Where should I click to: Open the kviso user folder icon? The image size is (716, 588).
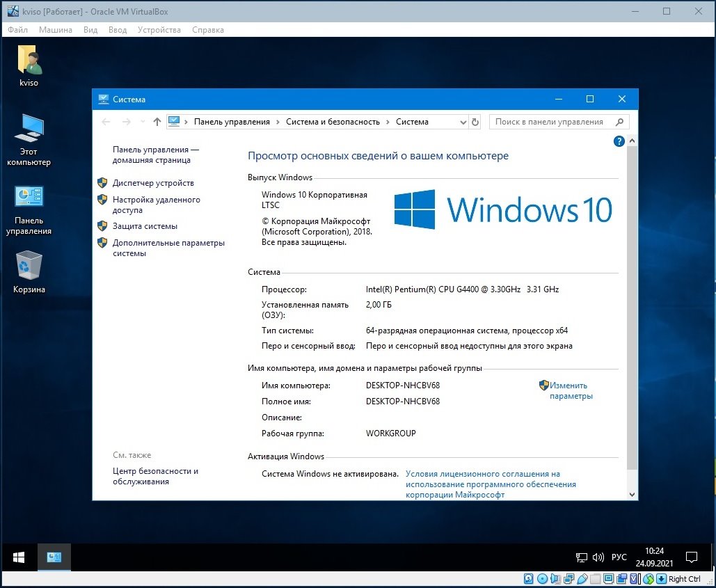click(x=29, y=65)
